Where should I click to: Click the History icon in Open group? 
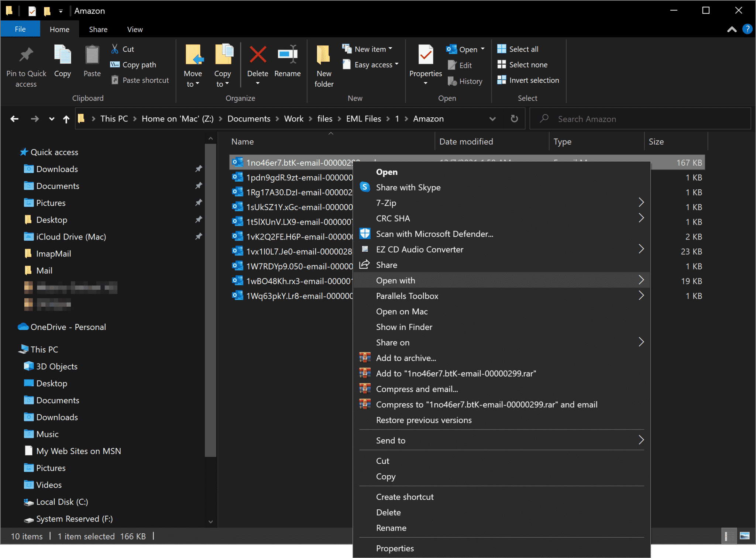(x=452, y=81)
